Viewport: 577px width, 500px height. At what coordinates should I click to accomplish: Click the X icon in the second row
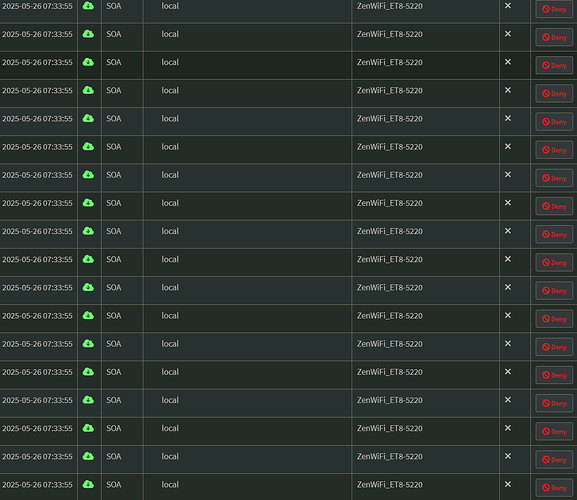[x=508, y=34]
